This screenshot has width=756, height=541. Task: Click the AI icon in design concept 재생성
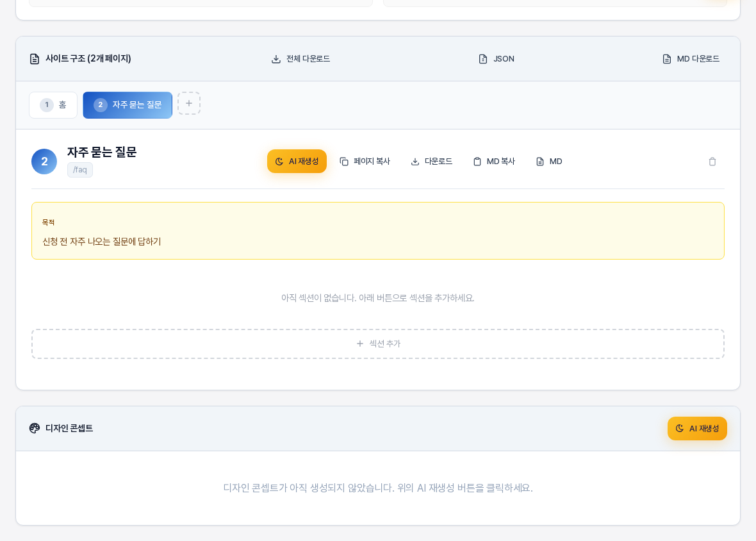679,429
